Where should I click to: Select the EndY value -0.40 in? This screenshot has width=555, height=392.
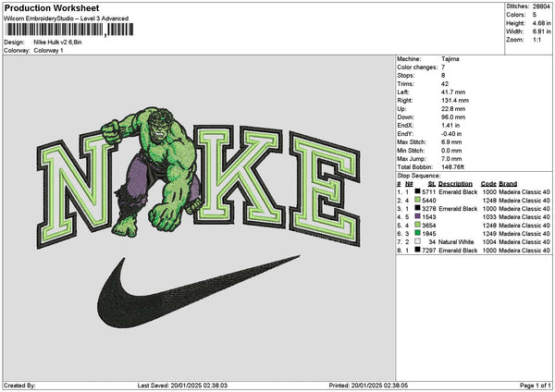[451, 134]
